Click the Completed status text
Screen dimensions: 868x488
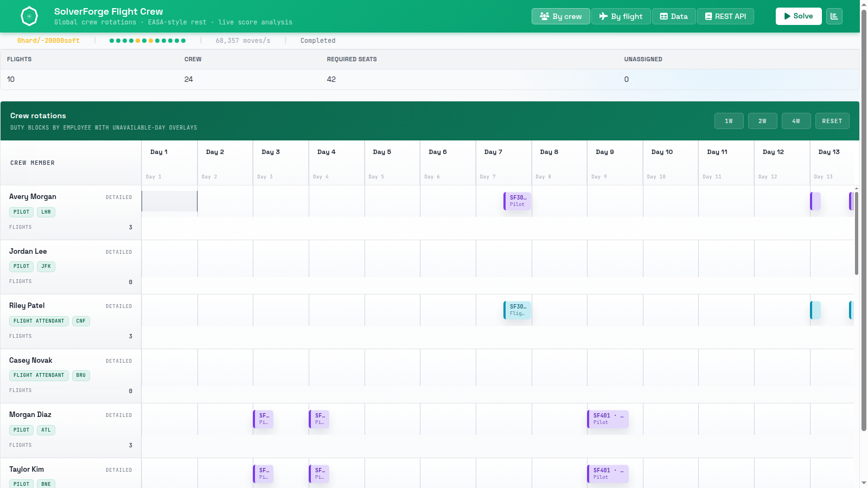click(x=318, y=41)
